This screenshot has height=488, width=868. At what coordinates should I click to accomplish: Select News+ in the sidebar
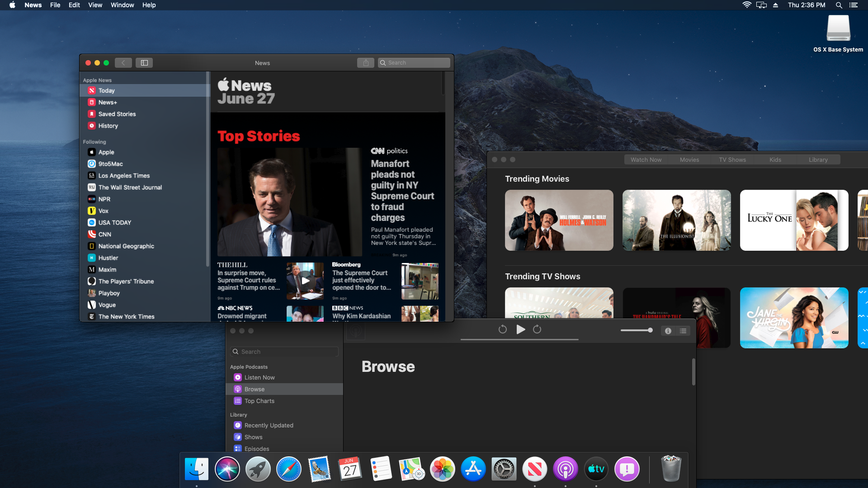click(108, 102)
